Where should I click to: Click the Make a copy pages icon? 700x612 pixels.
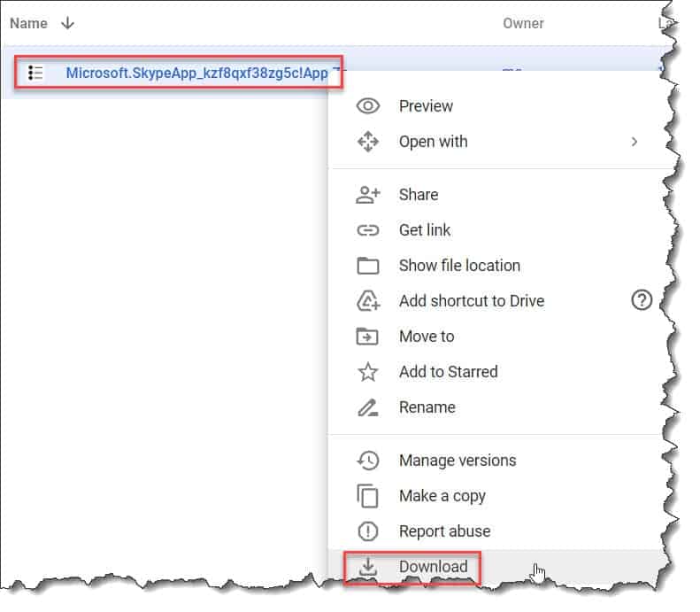pos(367,496)
